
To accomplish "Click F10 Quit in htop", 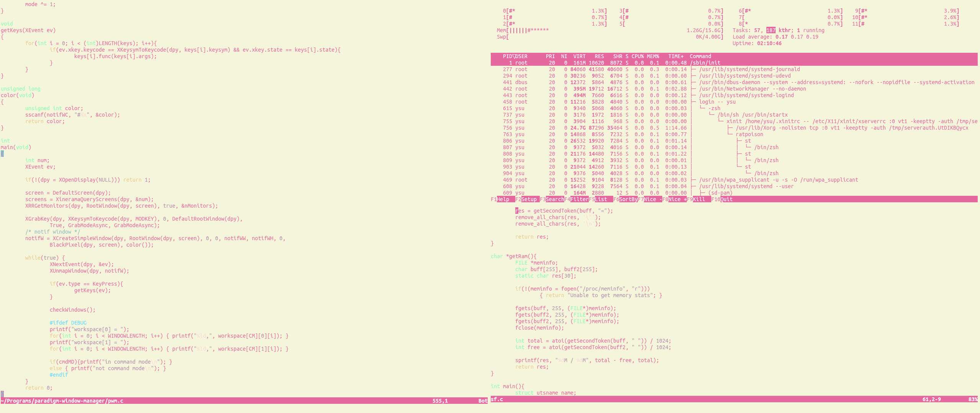I will click(722, 199).
